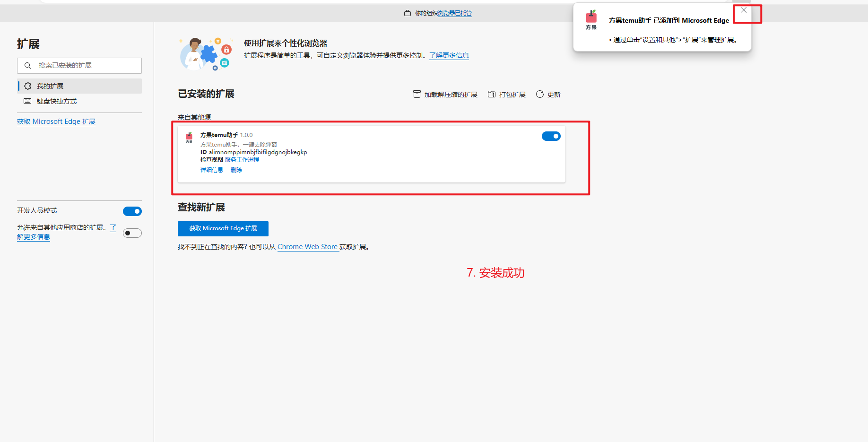
Task: Open the 了解更多信息 link in header
Action: (x=449, y=55)
